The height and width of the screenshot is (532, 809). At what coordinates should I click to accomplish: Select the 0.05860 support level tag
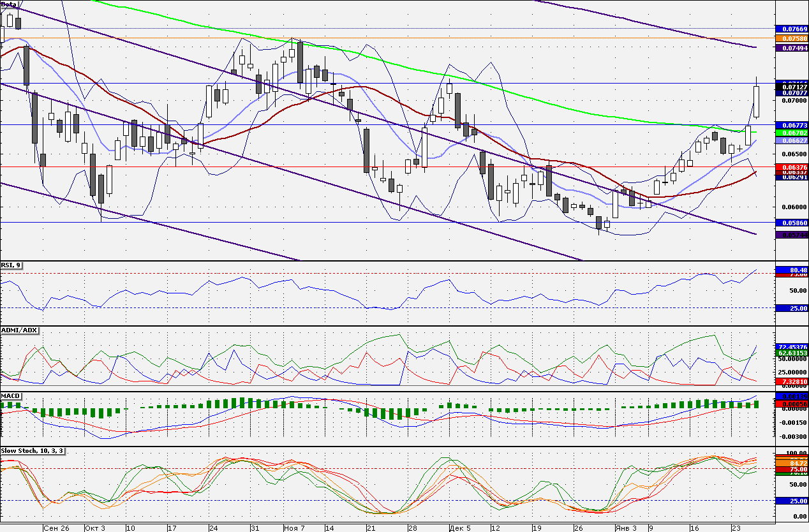(791, 223)
